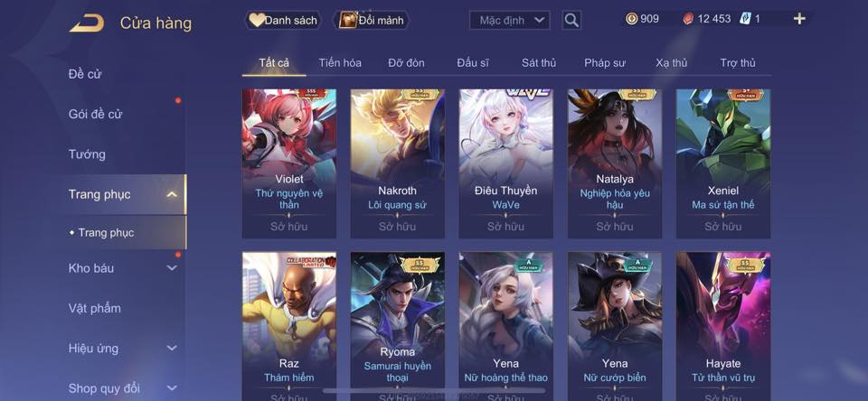Expand the Shop quy đổi menu
The height and width of the screenshot is (401, 868).
click(x=172, y=388)
